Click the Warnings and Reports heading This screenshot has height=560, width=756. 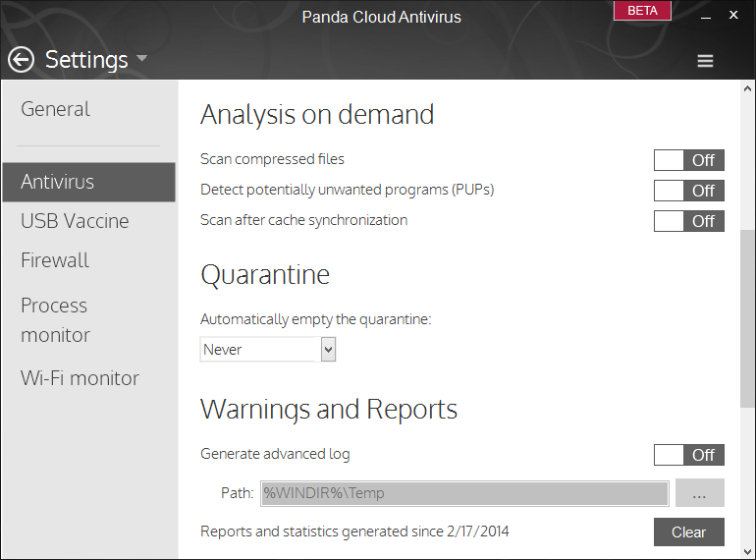[x=329, y=410]
